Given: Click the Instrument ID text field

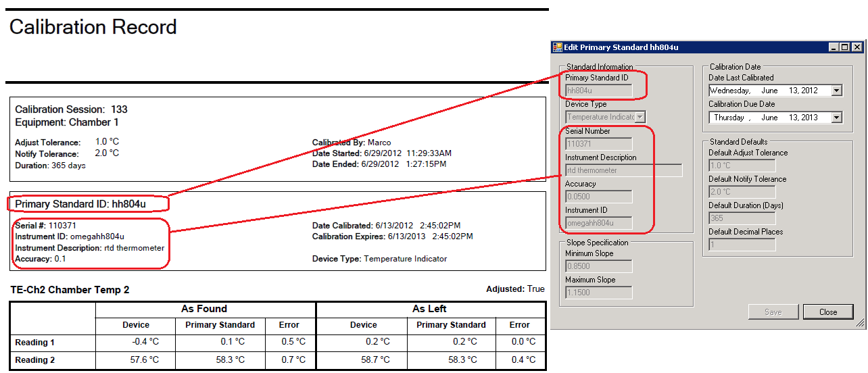Looking at the screenshot, I should pos(598,223).
